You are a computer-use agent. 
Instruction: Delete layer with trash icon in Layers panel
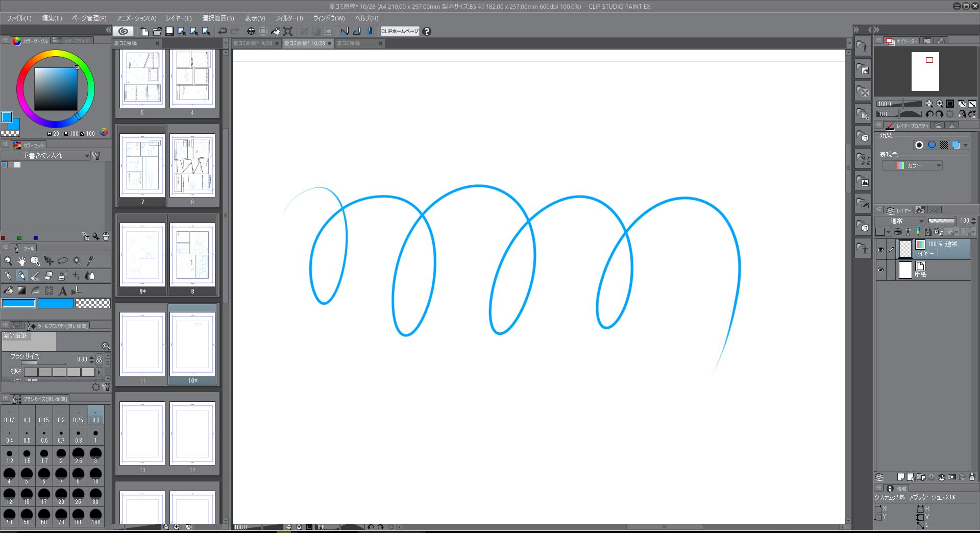(x=972, y=477)
